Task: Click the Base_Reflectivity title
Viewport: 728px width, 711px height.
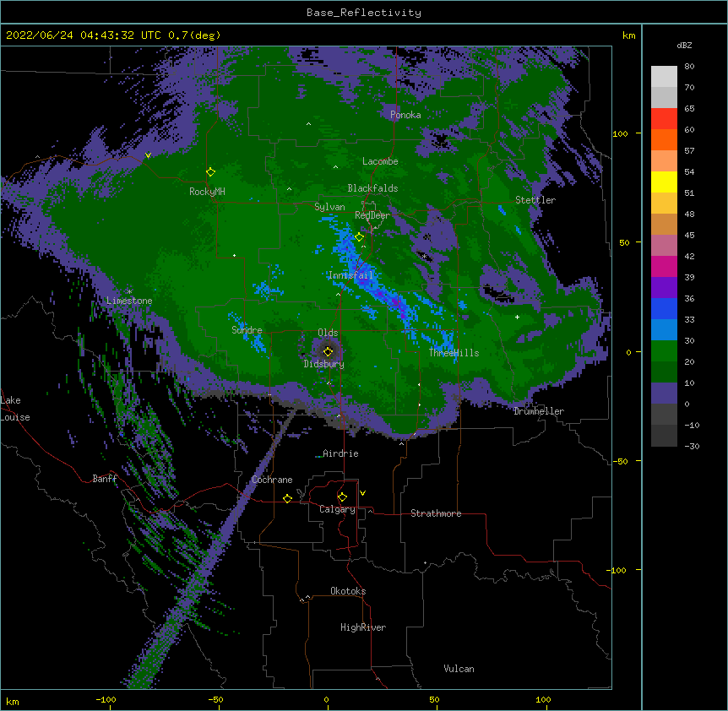Action: [364, 13]
